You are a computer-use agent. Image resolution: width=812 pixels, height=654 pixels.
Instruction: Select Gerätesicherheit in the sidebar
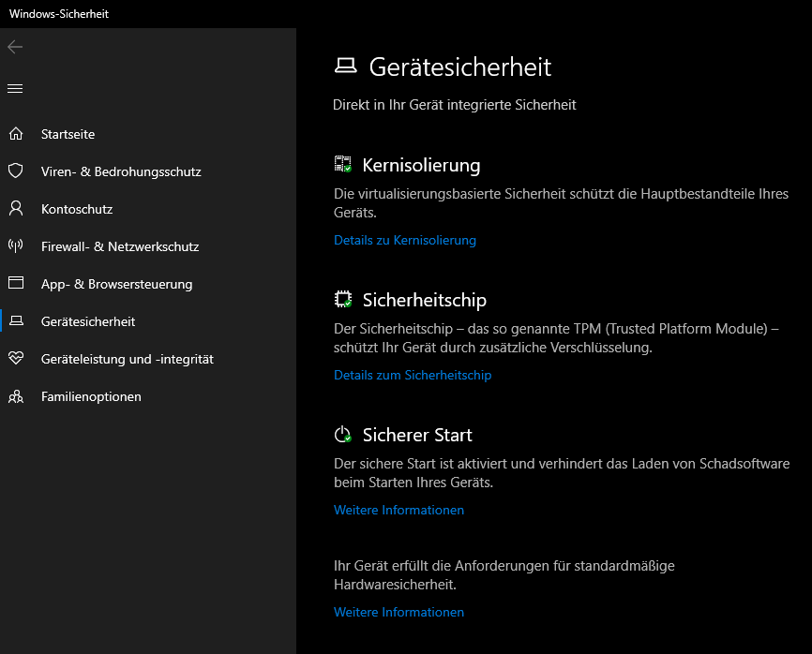88,321
